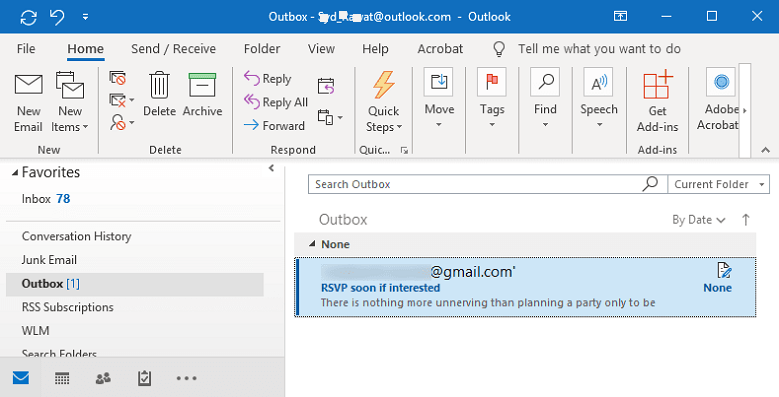This screenshot has width=779, height=397.
Task: Select the Outbox folder
Action: (135, 284)
